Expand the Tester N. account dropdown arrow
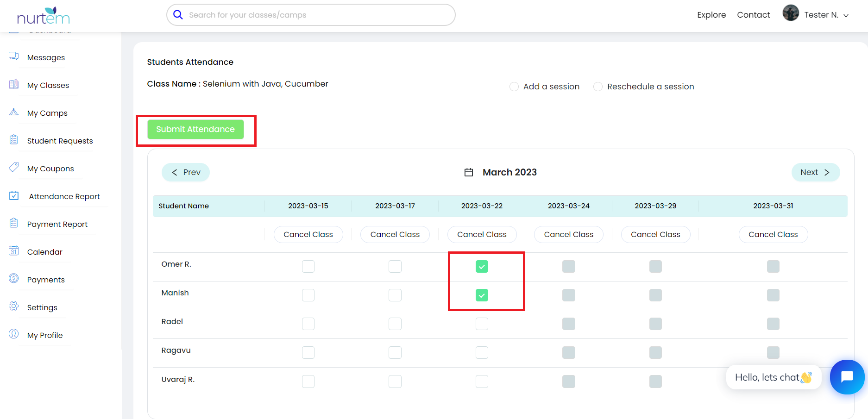868x419 pixels. click(x=846, y=15)
